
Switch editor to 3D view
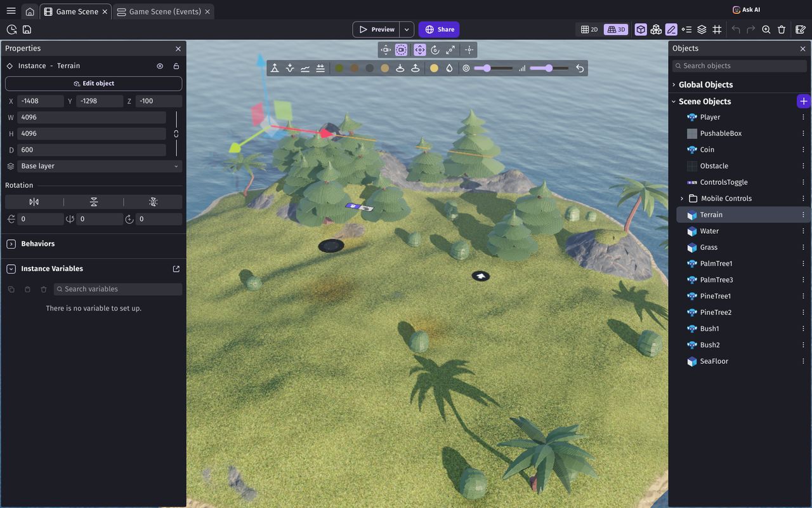616,29
